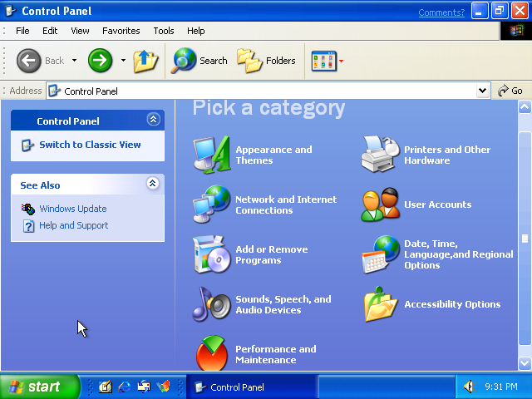Collapse the See Also section
This screenshot has width=532, height=399.
click(153, 184)
